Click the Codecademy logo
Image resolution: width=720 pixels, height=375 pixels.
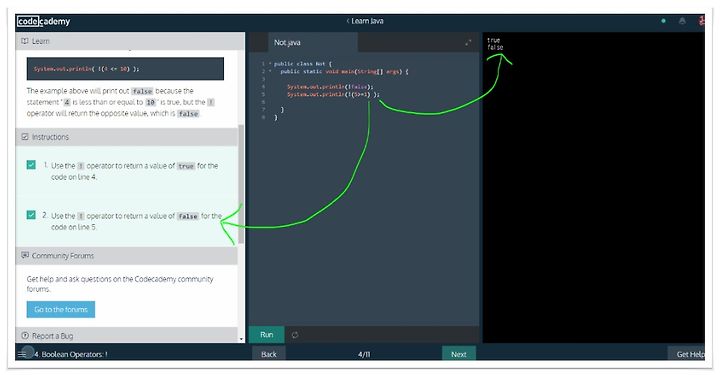pyautogui.click(x=43, y=21)
